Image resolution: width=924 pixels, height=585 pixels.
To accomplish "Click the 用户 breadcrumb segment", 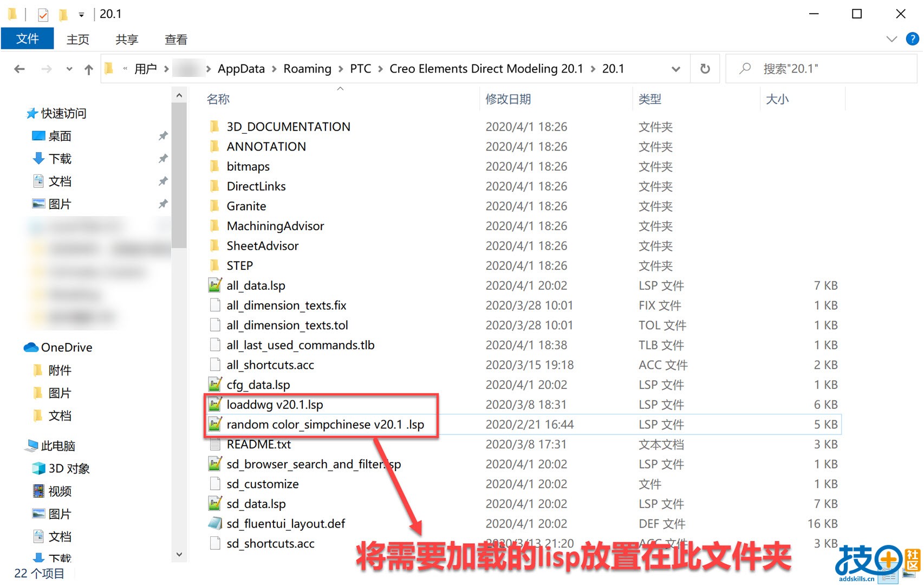I will (146, 69).
